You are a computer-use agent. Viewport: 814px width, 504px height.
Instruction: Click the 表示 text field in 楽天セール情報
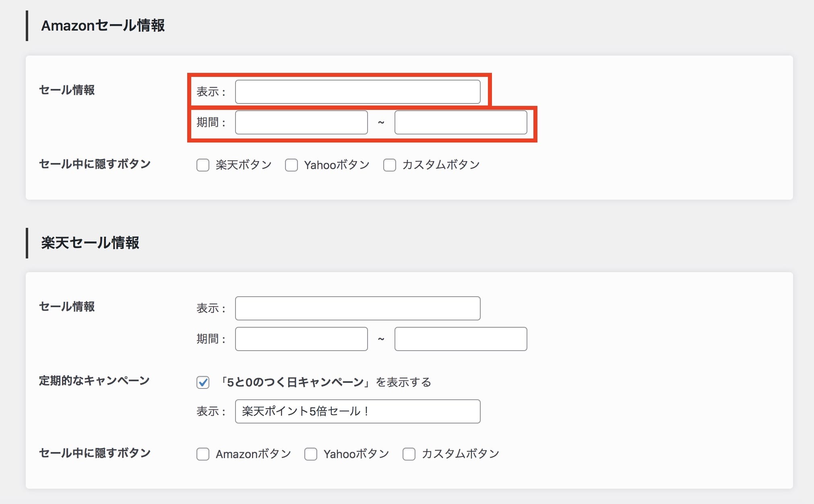[x=357, y=308]
